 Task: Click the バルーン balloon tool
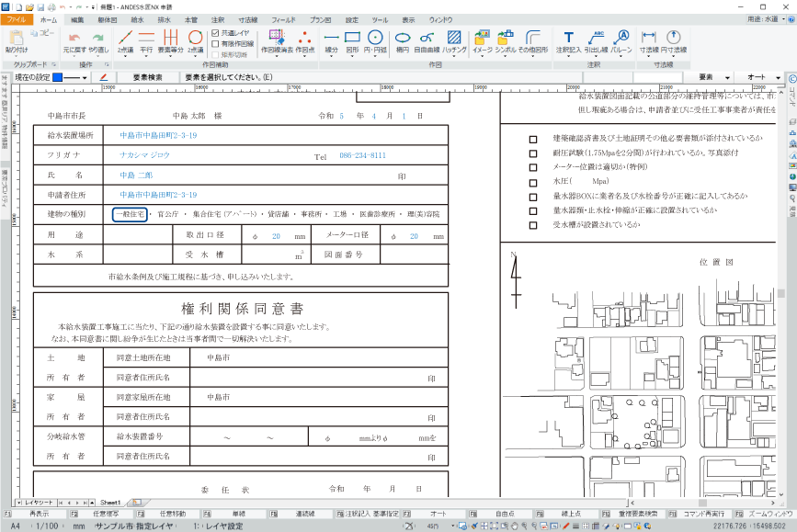coord(621,40)
